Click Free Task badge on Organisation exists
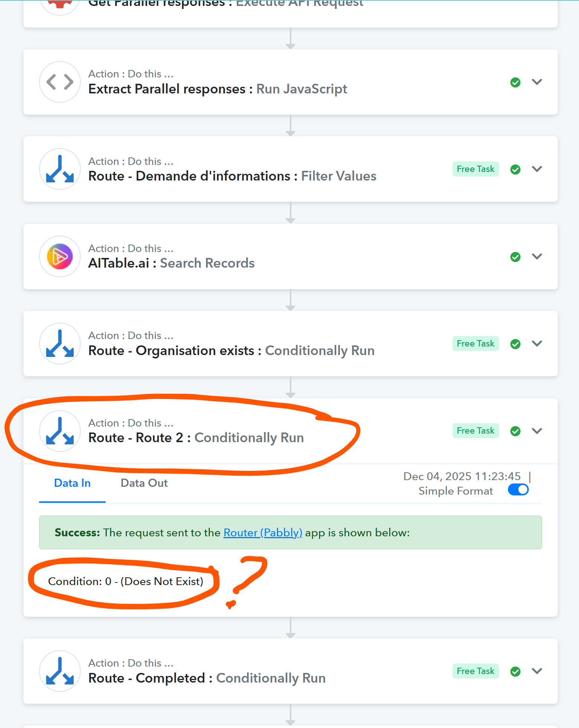Image resolution: width=579 pixels, height=728 pixels. 475,344
